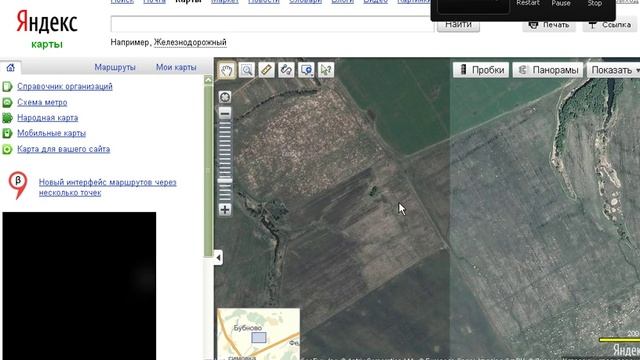Click the green карты logo text

pyautogui.click(x=47, y=44)
